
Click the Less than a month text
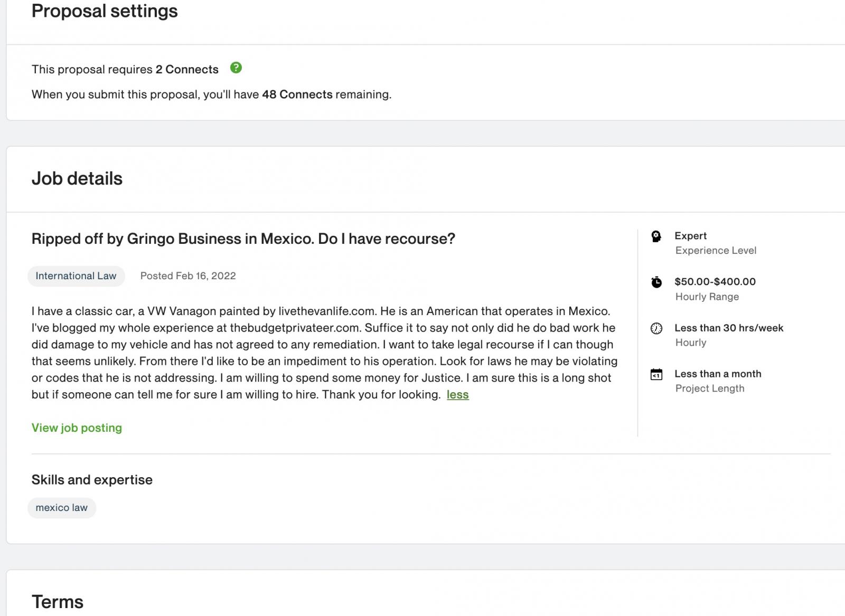tap(718, 374)
